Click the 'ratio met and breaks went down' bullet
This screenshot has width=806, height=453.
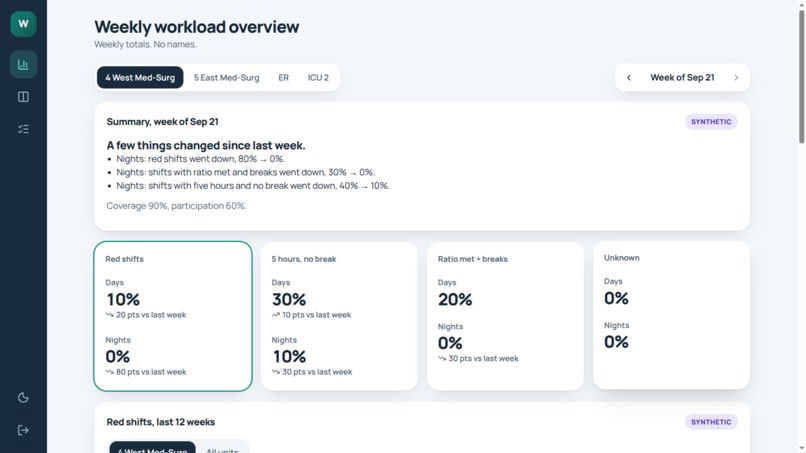pyautogui.click(x=246, y=172)
